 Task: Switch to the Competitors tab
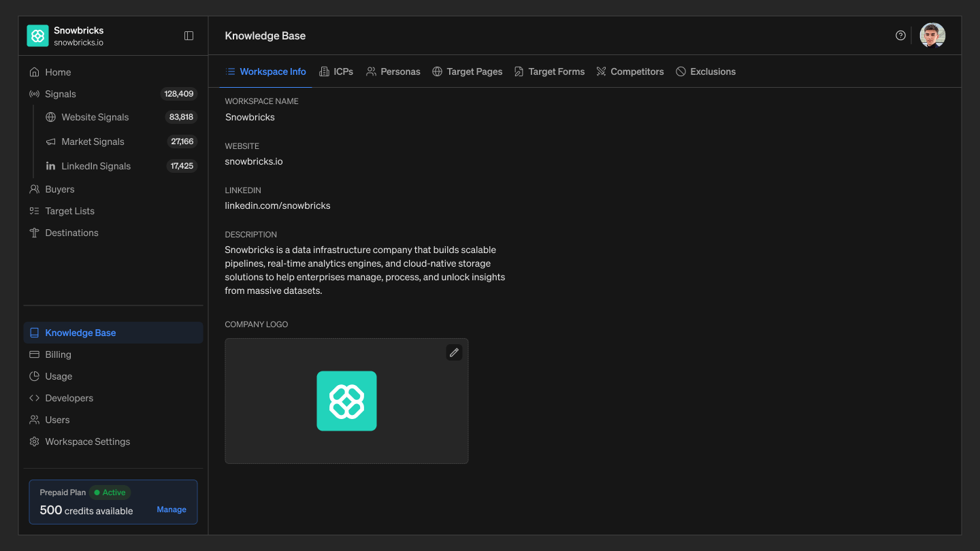click(x=630, y=71)
